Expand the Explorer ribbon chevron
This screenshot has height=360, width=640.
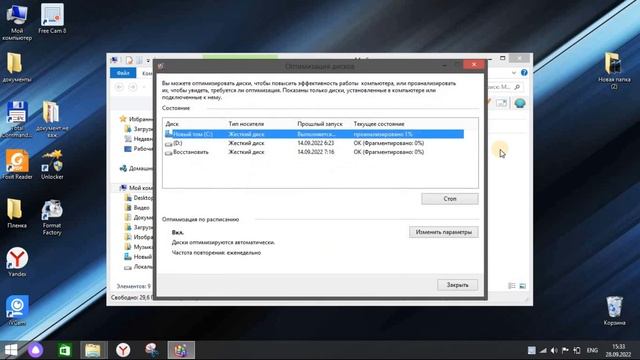(513, 73)
